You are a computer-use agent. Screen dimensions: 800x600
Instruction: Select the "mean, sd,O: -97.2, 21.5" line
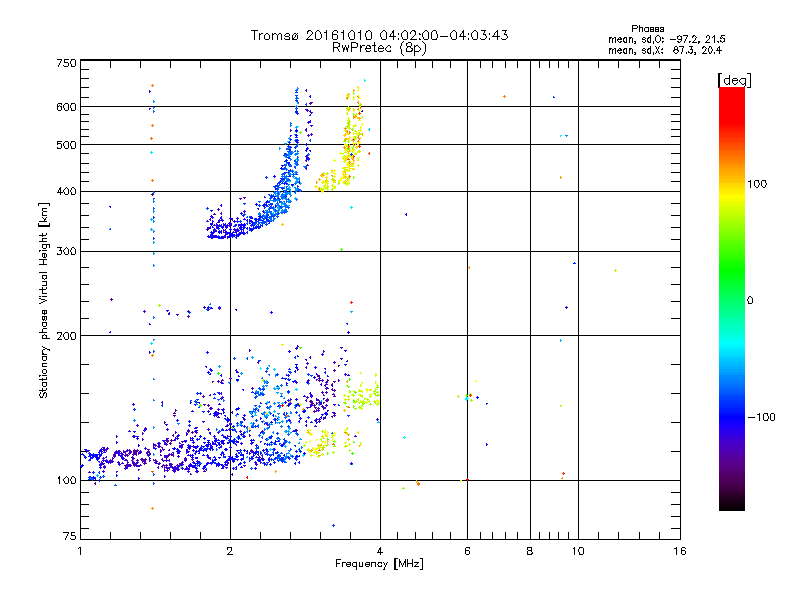(666, 39)
